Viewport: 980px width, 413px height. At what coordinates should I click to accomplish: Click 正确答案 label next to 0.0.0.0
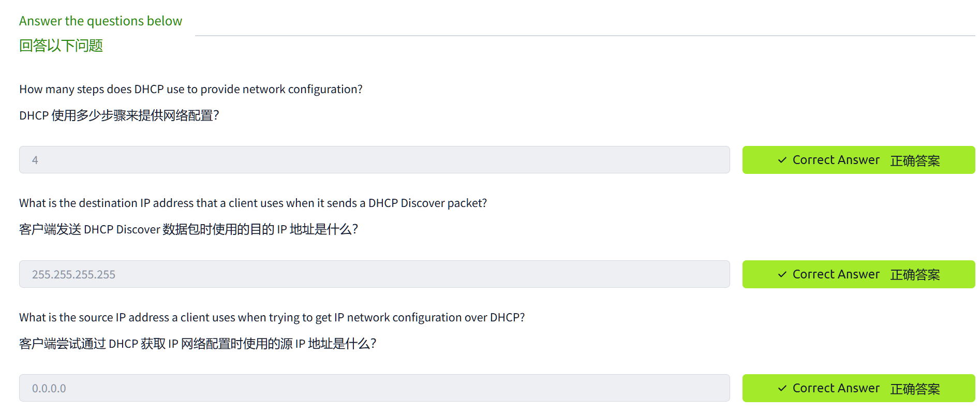pos(914,389)
